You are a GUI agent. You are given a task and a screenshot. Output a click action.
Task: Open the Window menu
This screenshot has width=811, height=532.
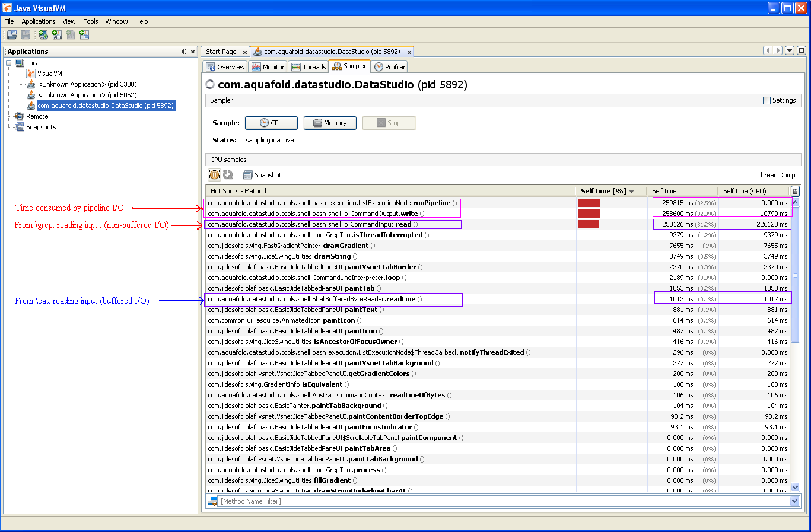116,21
